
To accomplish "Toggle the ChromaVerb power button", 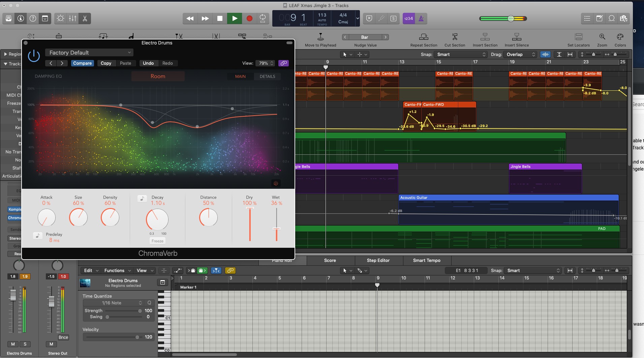I will 34,56.
